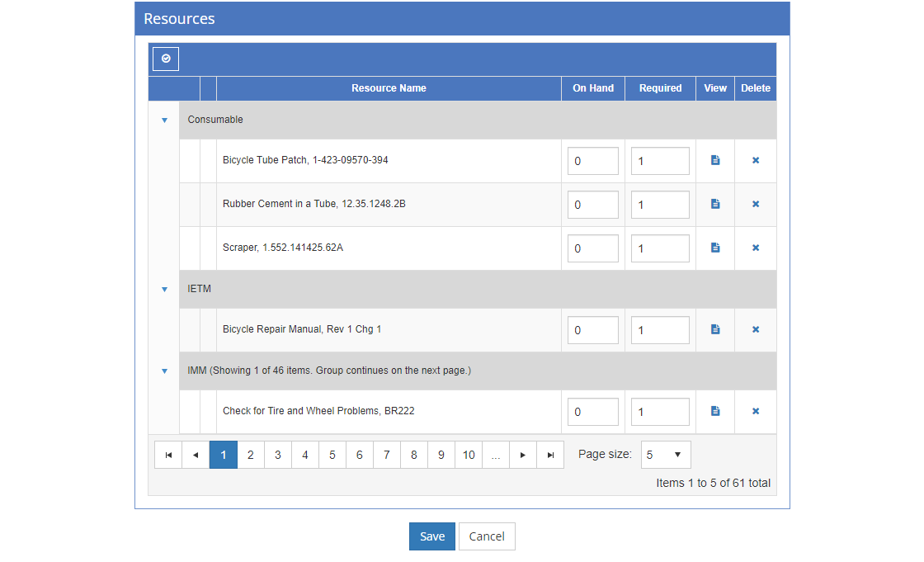Advance to the next page arrow
The height and width of the screenshot is (562, 924).
[x=523, y=455]
